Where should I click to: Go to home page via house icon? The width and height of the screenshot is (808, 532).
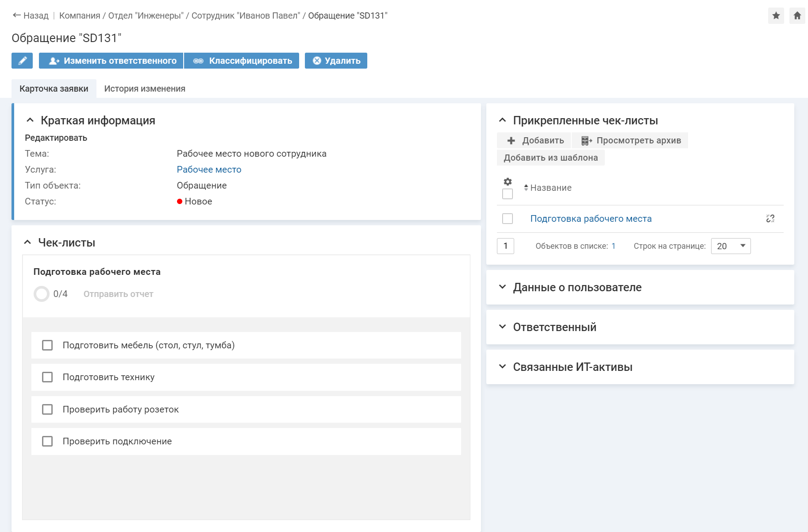[x=797, y=16]
